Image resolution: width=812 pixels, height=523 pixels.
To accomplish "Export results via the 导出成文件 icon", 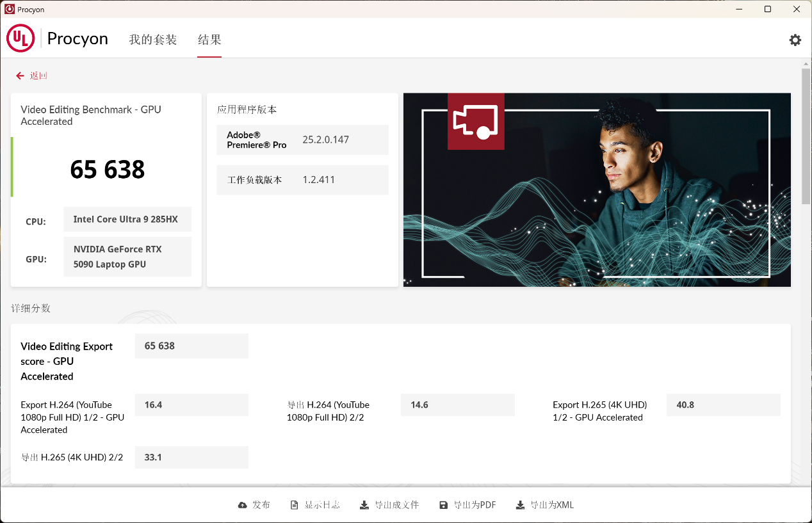I will (363, 504).
